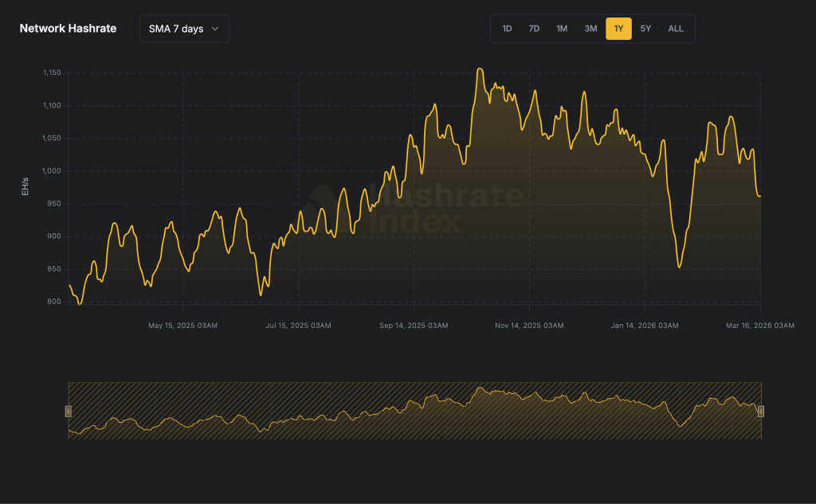
Task: Click the highlighted 1Y range button
Action: (618, 29)
